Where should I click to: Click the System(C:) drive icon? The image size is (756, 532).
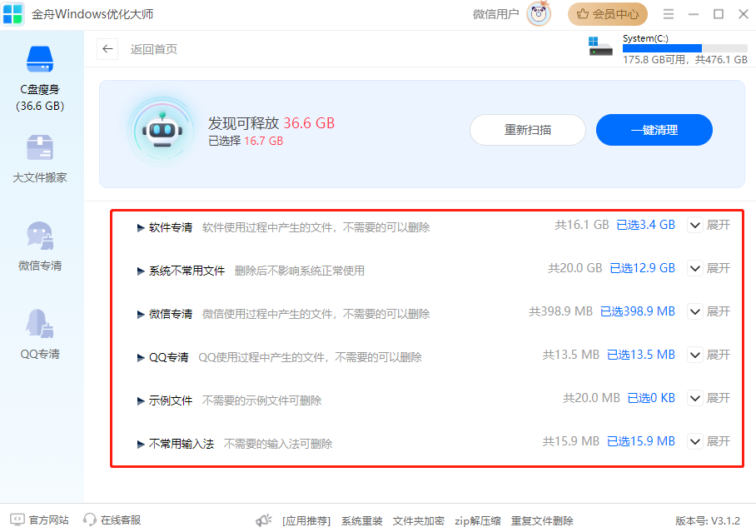pyautogui.click(x=600, y=47)
